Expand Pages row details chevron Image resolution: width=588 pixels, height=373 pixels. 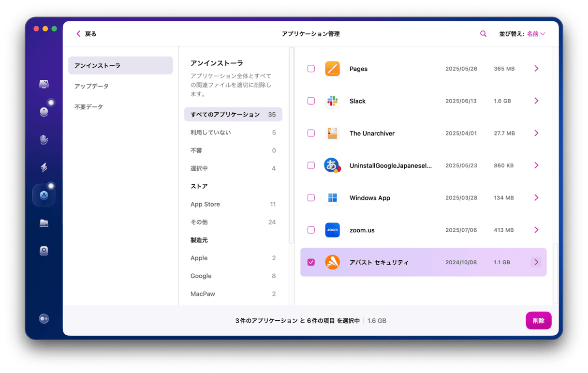(536, 69)
